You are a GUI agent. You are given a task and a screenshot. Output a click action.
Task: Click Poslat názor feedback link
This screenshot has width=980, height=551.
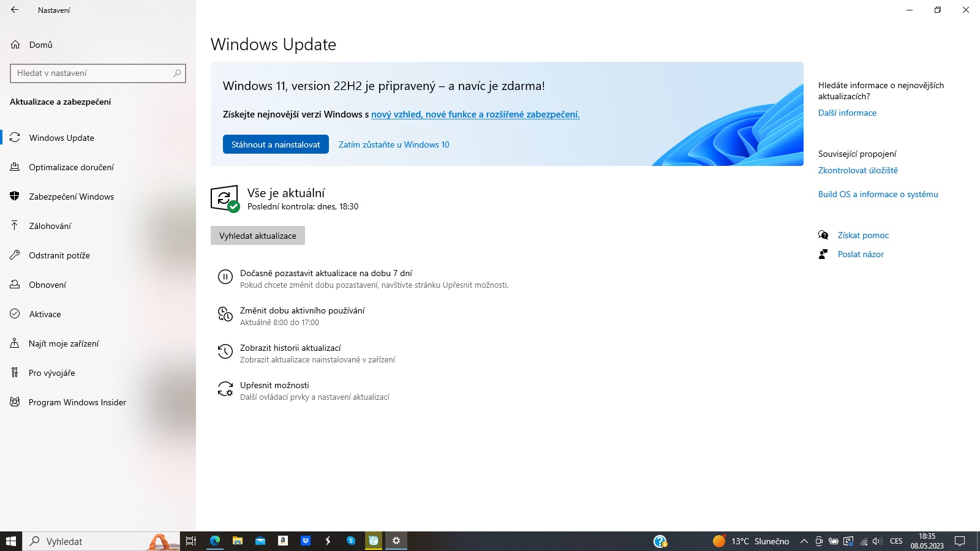click(861, 255)
